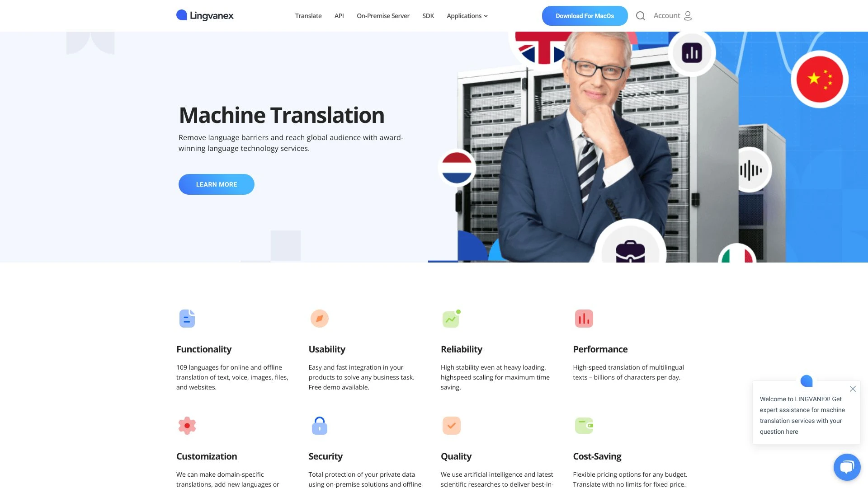Expand the Applications dropdown menu

[467, 15]
